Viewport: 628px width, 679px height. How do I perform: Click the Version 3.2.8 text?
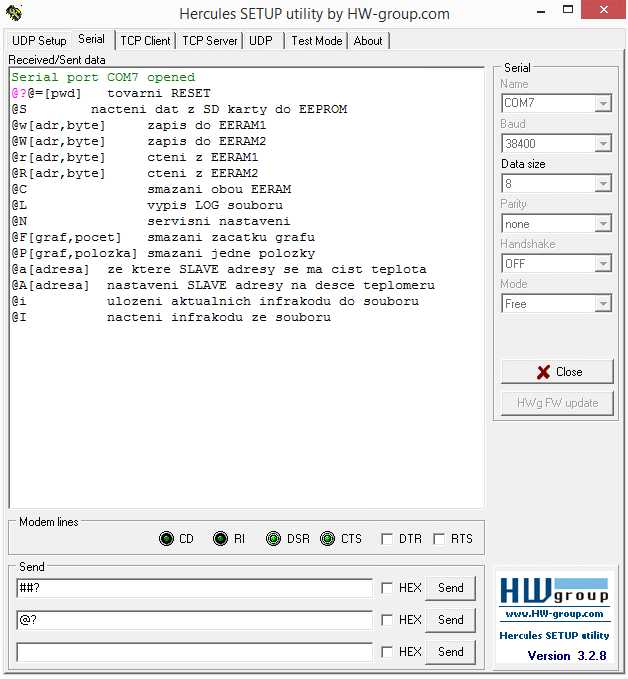[x=567, y=656]
